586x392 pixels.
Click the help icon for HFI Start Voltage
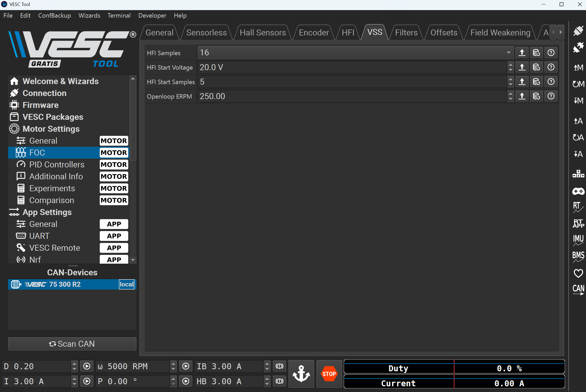[551, 67]
